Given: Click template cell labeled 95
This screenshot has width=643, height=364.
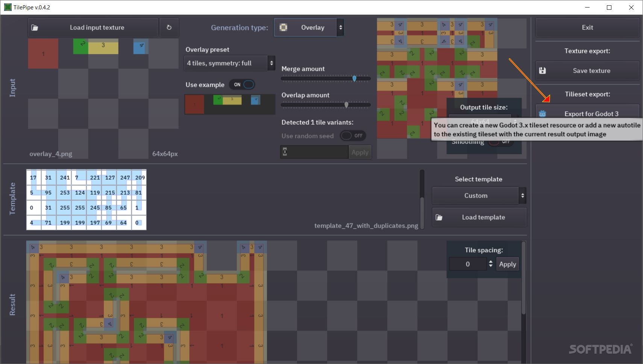Looking at the screenshot, I should click(x=49, y=192).
